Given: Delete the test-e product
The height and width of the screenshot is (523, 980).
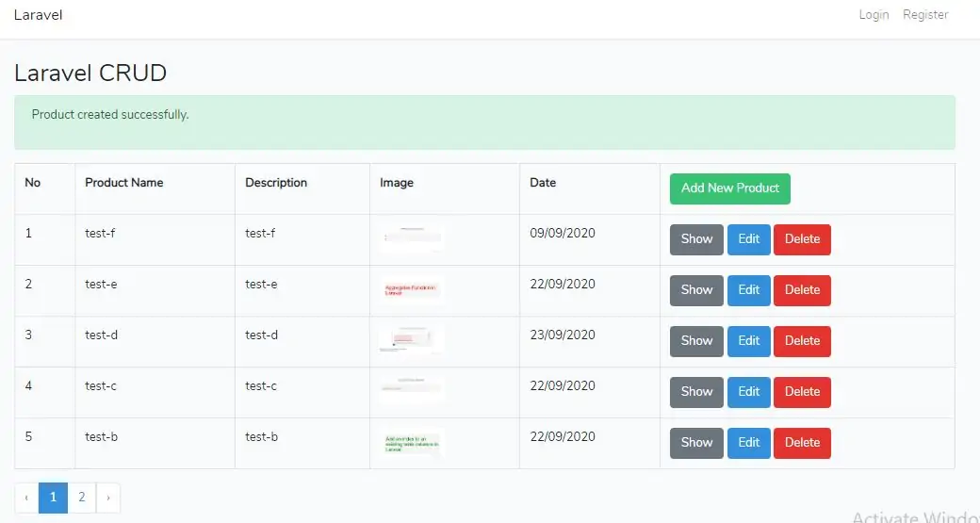Looking at the screenshot, I should 802,290.
